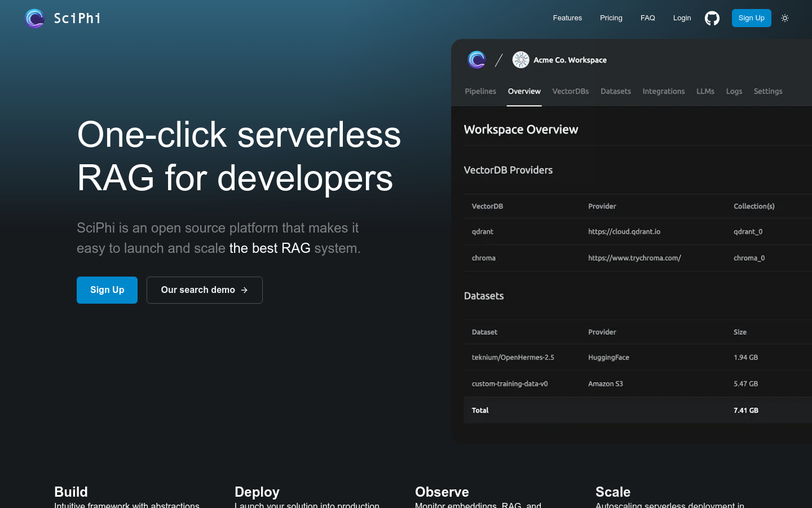The image size is (812, 508).
Task: Click the qdrant_0 collection cell
Action: click(748, 232)
